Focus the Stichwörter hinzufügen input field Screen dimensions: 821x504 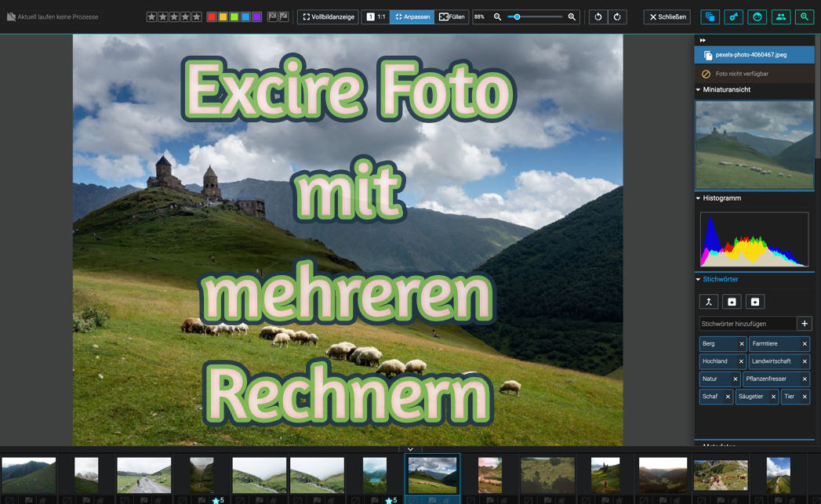(x=748, y=324)
